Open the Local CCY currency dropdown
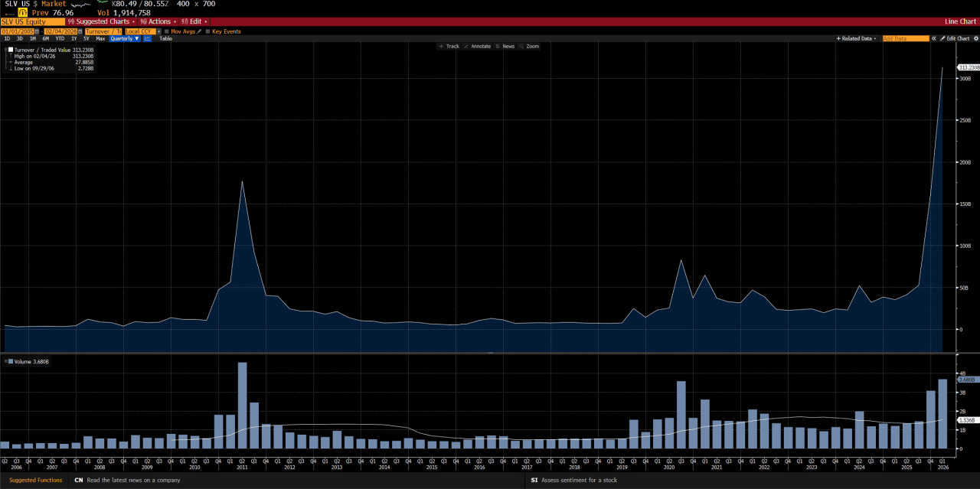The image size is (980, 489). pos(158,31)
